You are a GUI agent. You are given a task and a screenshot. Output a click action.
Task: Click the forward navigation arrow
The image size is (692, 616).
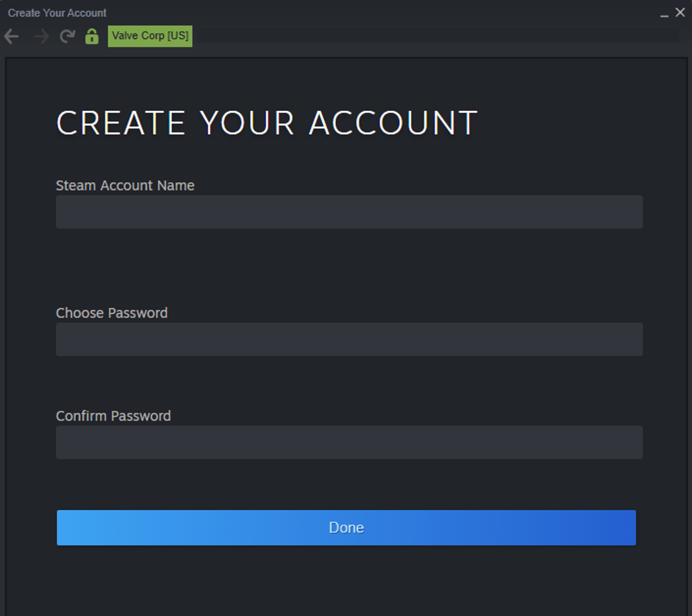[40, 36]
